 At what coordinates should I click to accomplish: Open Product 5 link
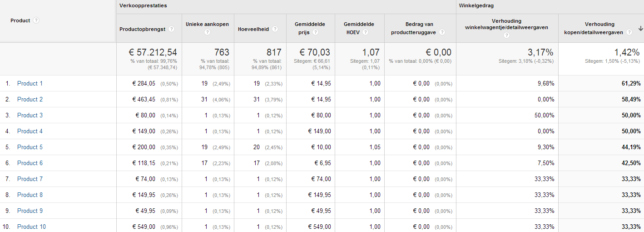pyautogui.click(x=30, y=147)
